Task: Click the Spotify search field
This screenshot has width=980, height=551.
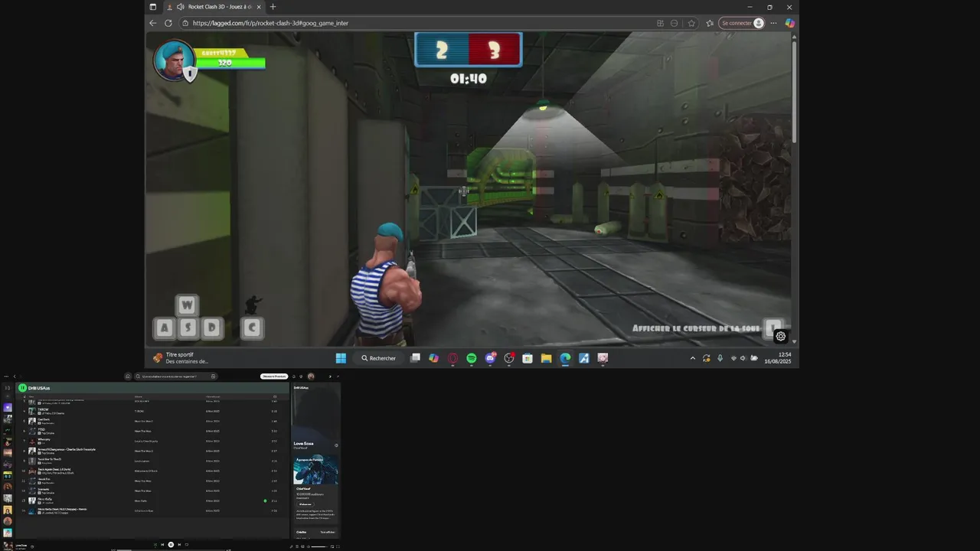Action: click(175, 377)
